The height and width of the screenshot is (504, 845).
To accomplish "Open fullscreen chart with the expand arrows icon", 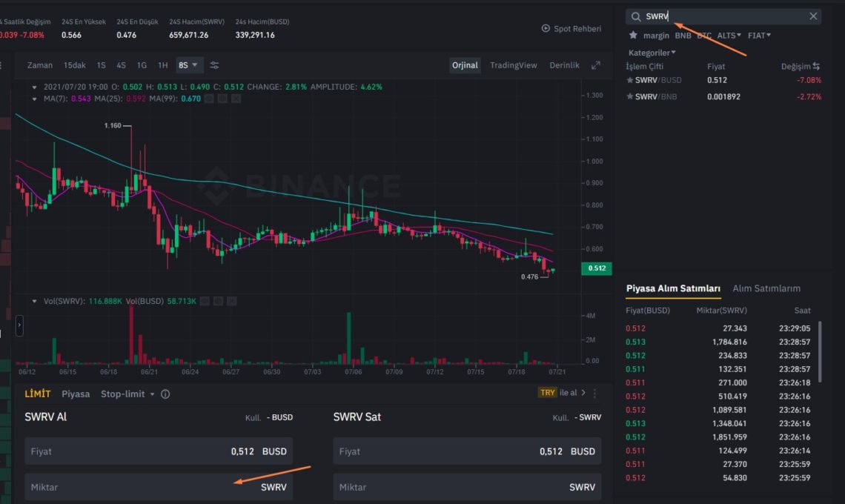I will 597,65.
